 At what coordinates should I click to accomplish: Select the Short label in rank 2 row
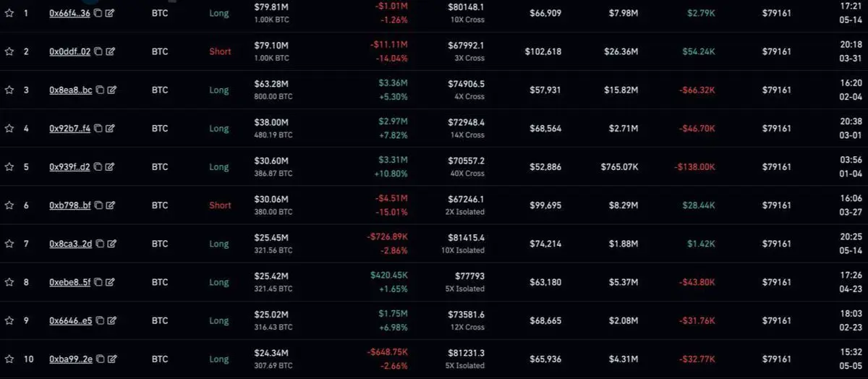[220, 52]
